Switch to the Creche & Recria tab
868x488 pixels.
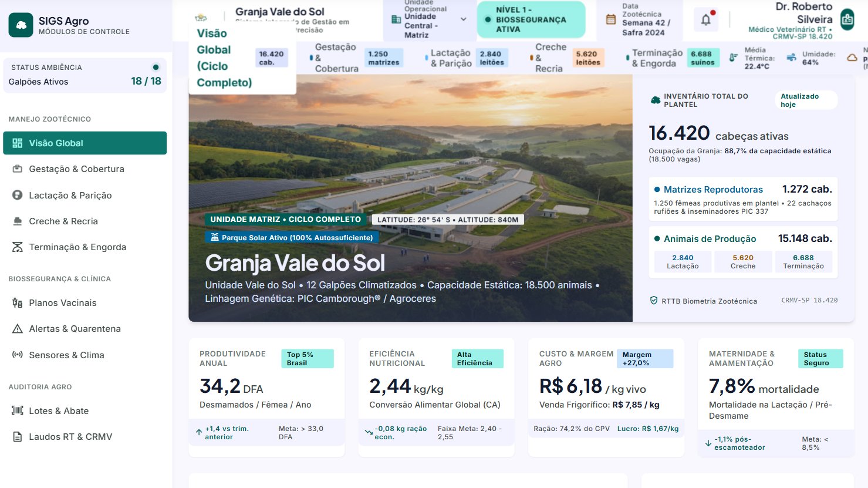pyautogui.click(x=568, y=58)
